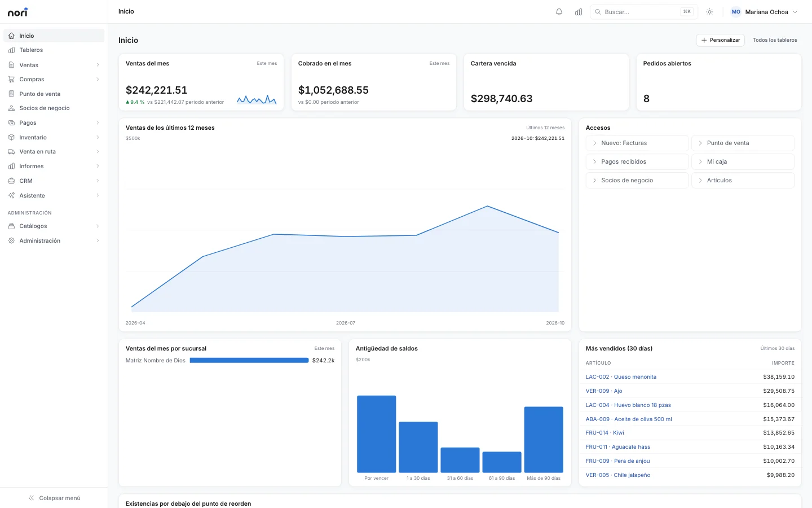Expand the Inventario submenu chevron

point(98,137)
